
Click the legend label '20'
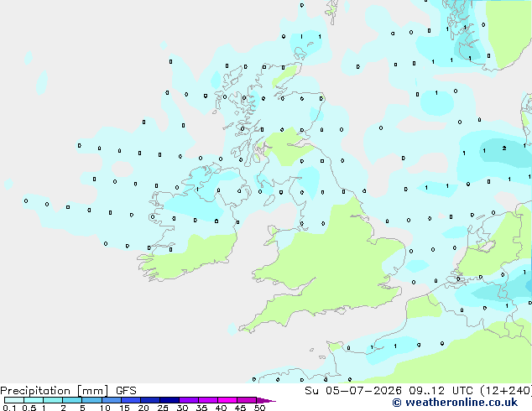(x=143, y=408)
